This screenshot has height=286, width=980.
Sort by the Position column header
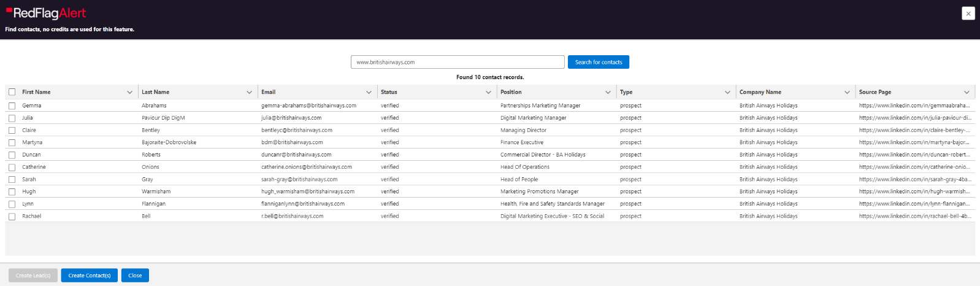511,92
